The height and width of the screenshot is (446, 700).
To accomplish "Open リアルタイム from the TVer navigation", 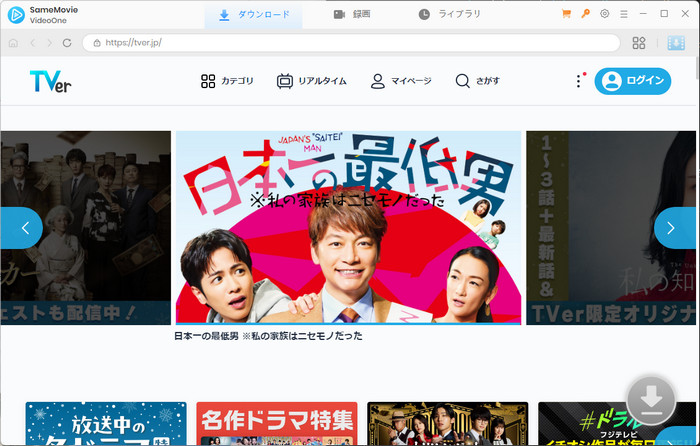I will tap(312, 81).
